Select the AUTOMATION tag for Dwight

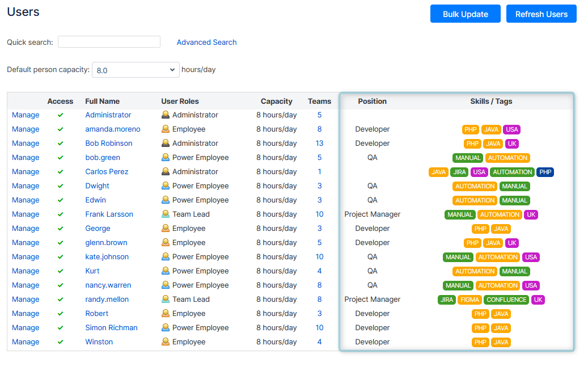474,186
